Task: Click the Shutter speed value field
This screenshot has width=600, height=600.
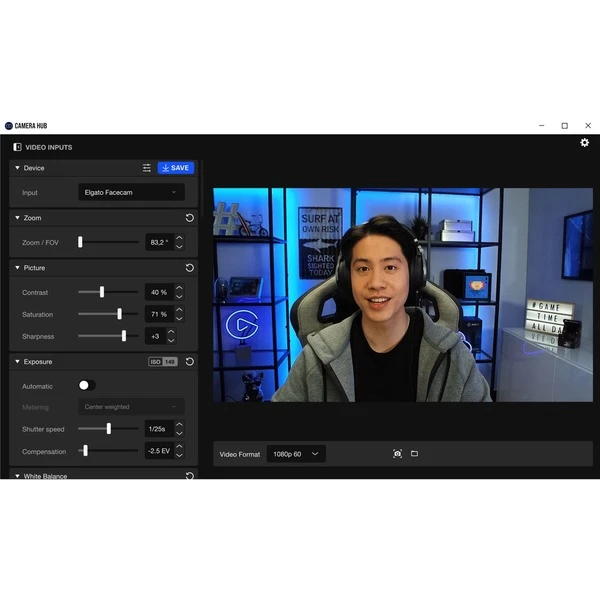Action: click(158, 429)
